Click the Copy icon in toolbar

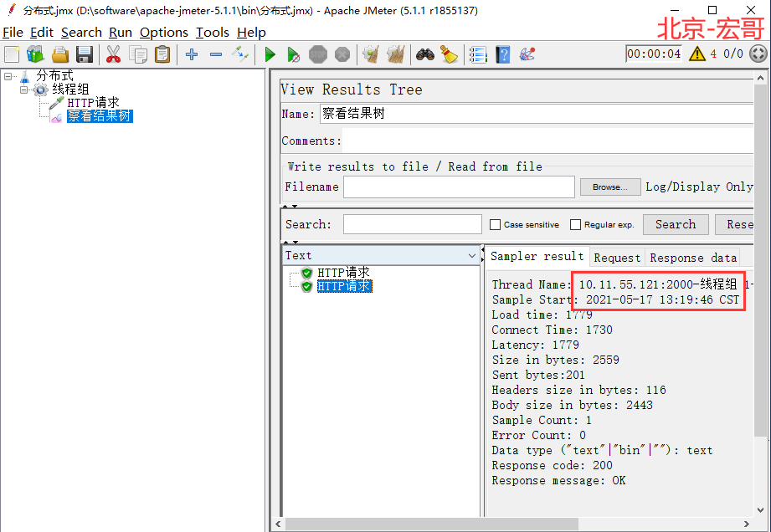point(138,54)
